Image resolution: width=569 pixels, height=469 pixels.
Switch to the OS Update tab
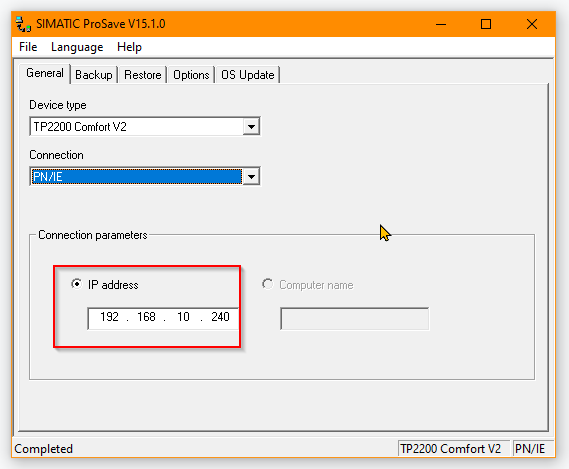point(248,75)
